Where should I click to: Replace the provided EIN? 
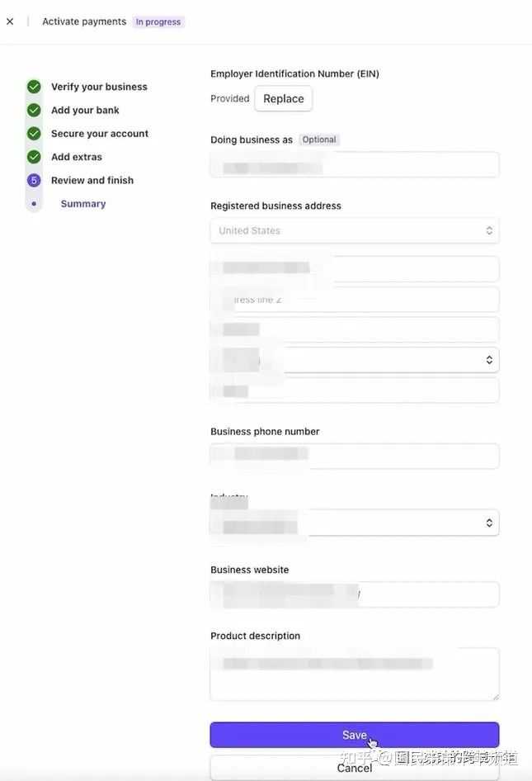[x=283, y=98]
